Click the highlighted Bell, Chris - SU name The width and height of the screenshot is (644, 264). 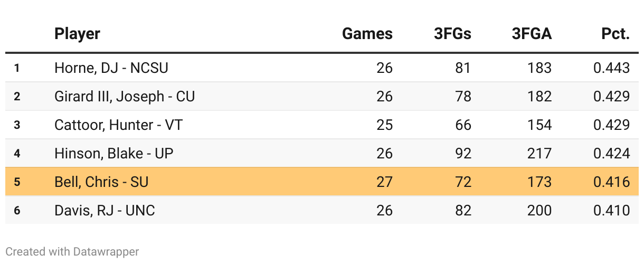coord(101,182)
